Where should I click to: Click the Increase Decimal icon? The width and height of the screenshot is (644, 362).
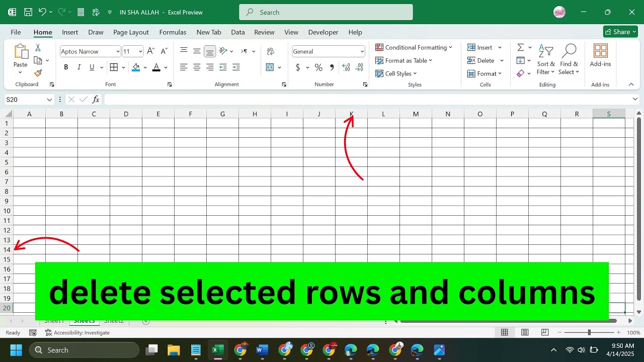346,67
